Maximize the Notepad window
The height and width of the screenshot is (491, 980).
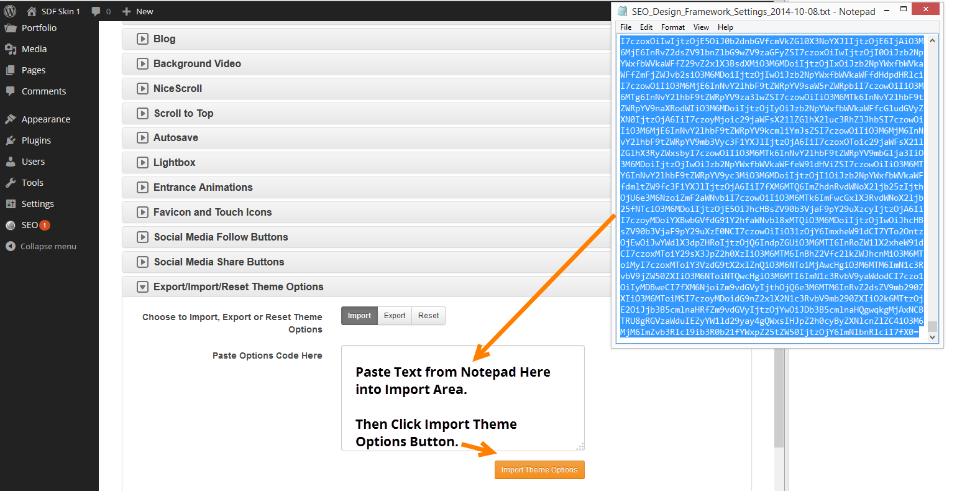click(904, 9)
